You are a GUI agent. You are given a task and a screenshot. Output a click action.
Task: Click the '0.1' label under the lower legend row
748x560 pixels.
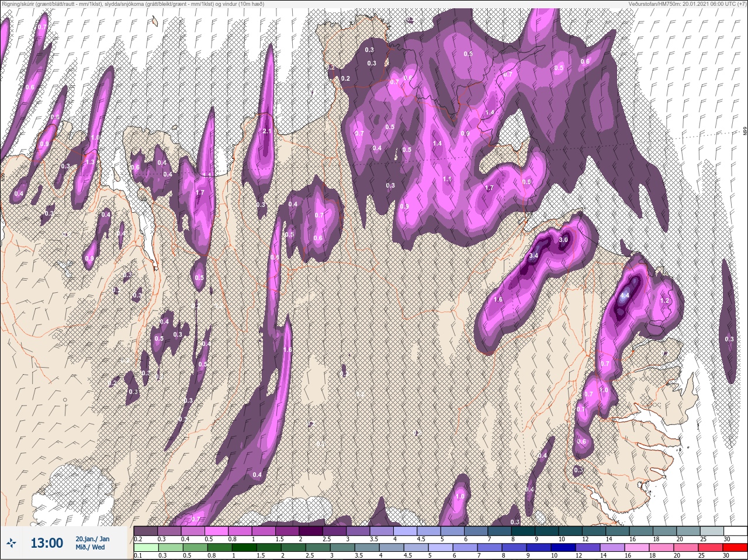pyautogui.click(x=138, y=555)
